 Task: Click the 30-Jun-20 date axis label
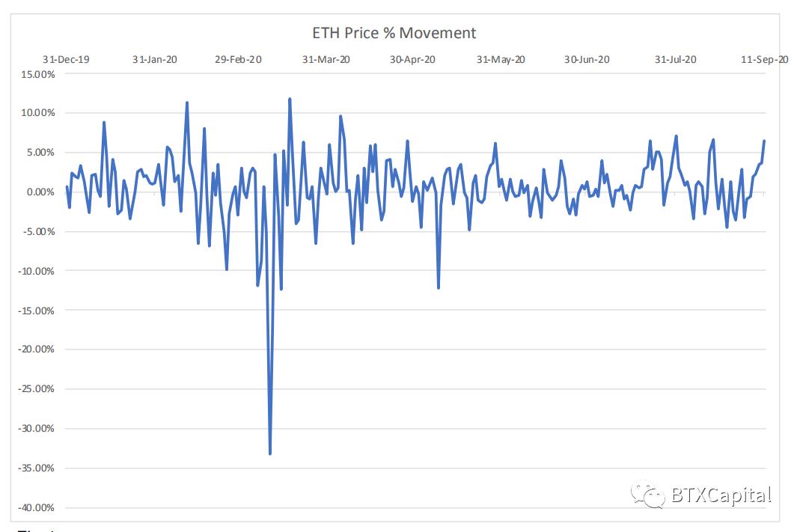[587, 59]
